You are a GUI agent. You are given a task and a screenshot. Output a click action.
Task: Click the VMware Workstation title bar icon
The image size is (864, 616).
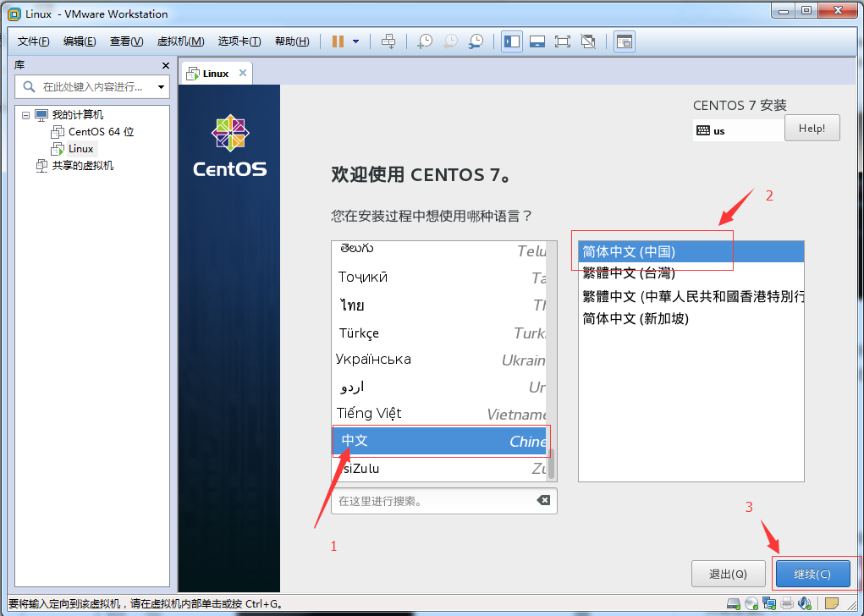click(14, 14)
